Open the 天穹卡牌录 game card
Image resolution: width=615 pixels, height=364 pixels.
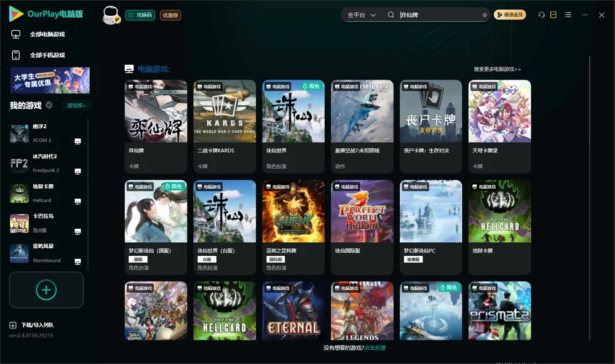[x=499, y=126]
